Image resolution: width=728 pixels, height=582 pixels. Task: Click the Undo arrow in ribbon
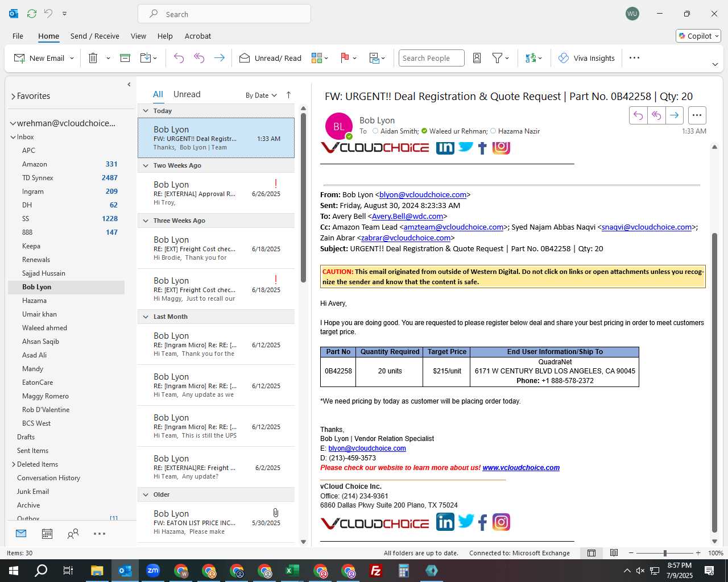[x=179, y=58]
